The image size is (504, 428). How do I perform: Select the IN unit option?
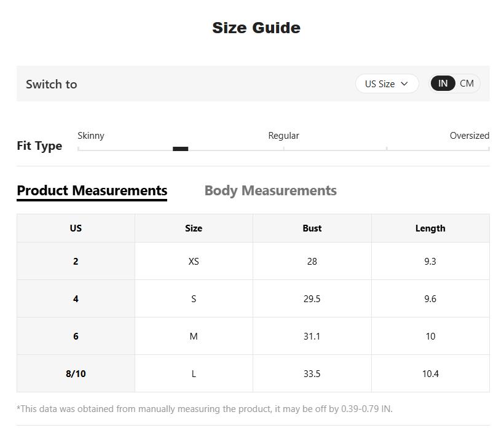pos(443,84)
